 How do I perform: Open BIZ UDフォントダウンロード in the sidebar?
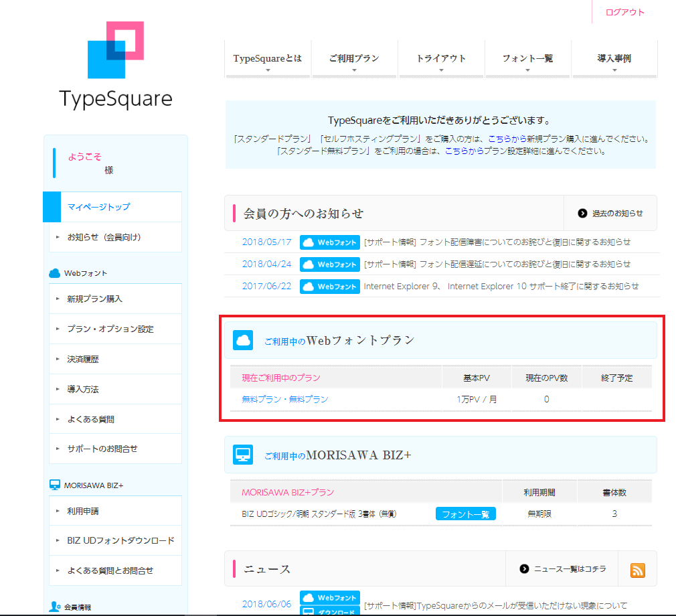click(116, 540)
